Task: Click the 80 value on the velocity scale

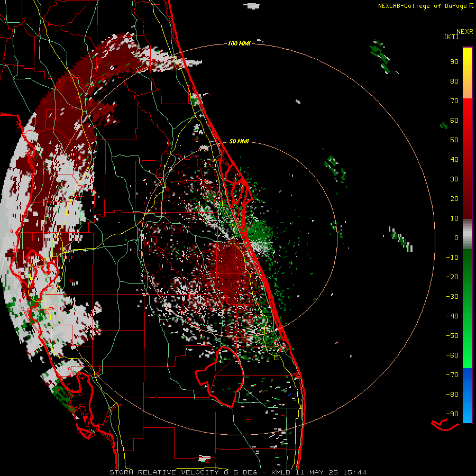Action: (x=454, y=81)
